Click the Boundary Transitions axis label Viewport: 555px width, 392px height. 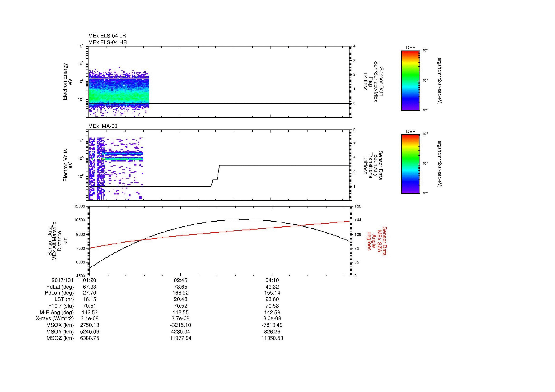point(373,165)
